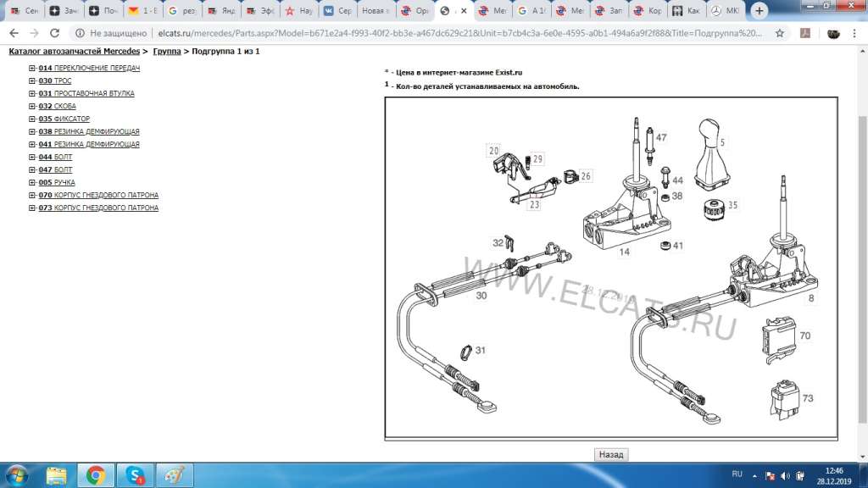The width and height of the screenshot is (868, 488).
Task: Click the volume icon in system tray
Action: tap(785, 475)
